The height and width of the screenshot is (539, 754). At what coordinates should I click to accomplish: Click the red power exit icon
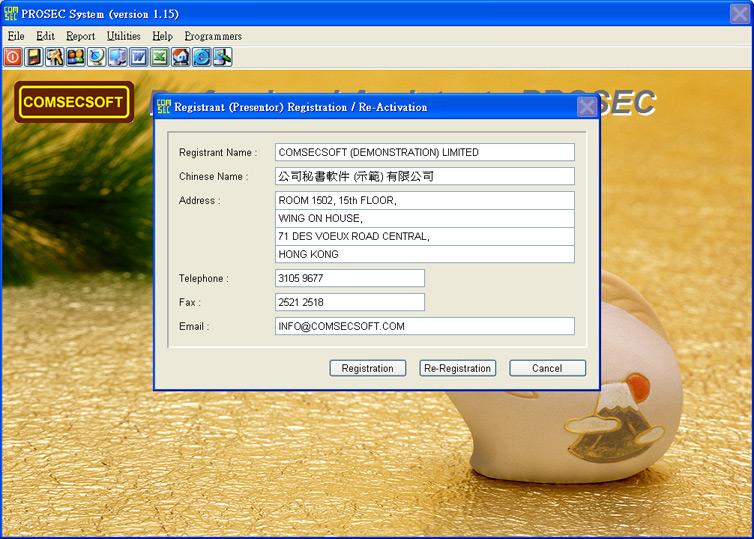coord(13,57)
